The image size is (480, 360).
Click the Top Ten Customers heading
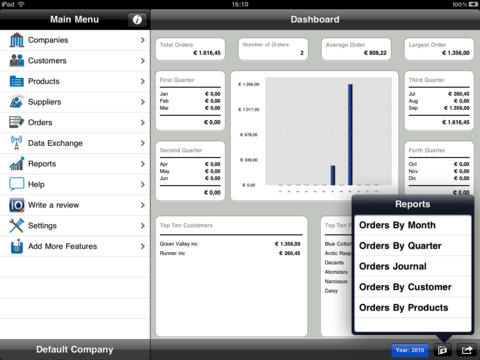(x=186, y=226)
